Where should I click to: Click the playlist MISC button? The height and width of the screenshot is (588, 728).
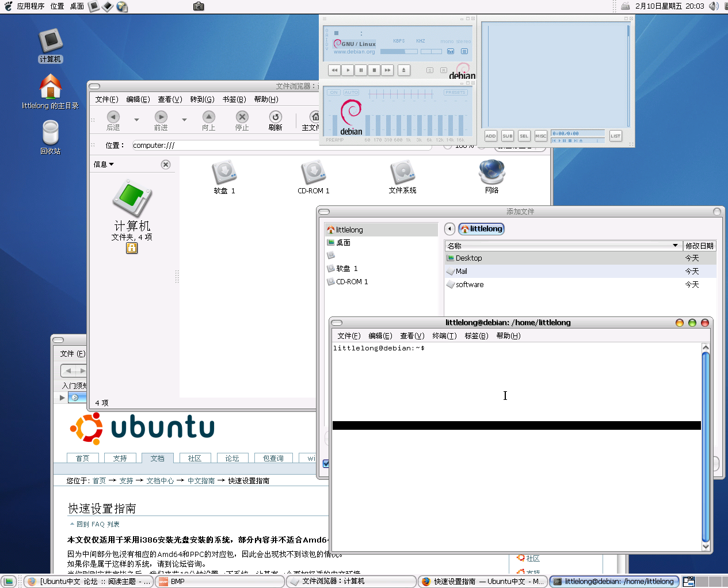[x=541, y=136]
